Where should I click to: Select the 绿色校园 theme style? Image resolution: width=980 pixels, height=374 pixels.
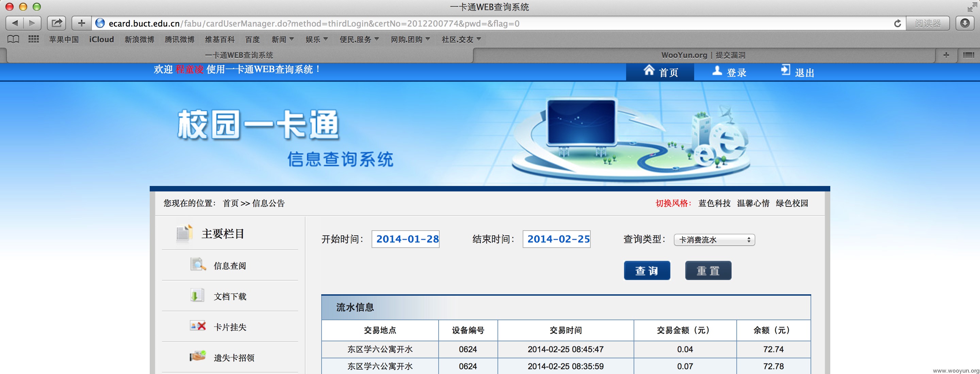point(792,203)
